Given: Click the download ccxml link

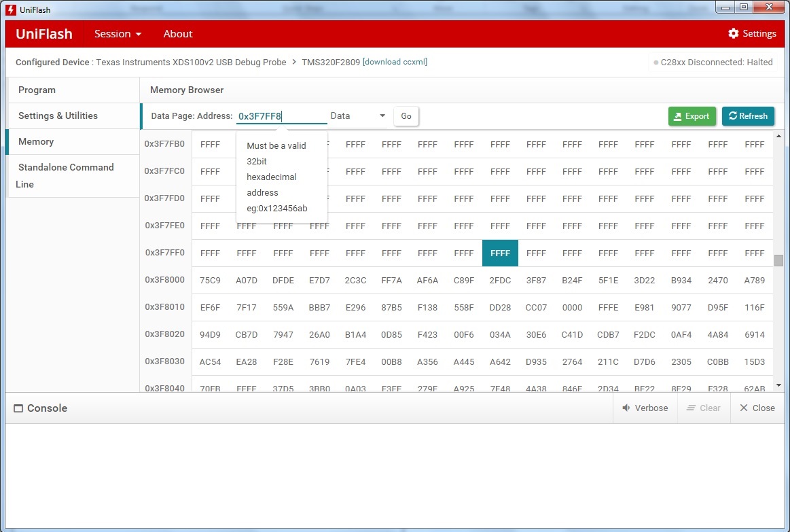Looking at the screenshot, I should [x=395, y=62].
